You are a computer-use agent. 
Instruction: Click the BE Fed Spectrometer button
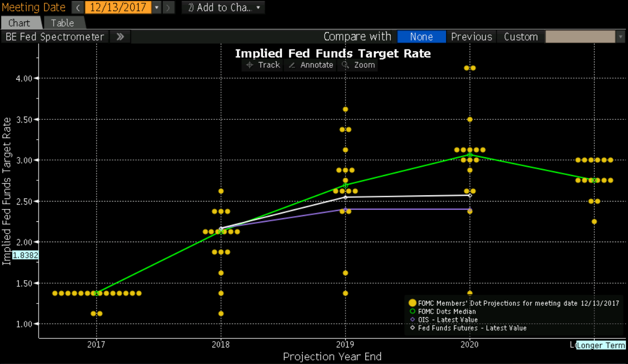pyautogui.click(x=55, y=36)
